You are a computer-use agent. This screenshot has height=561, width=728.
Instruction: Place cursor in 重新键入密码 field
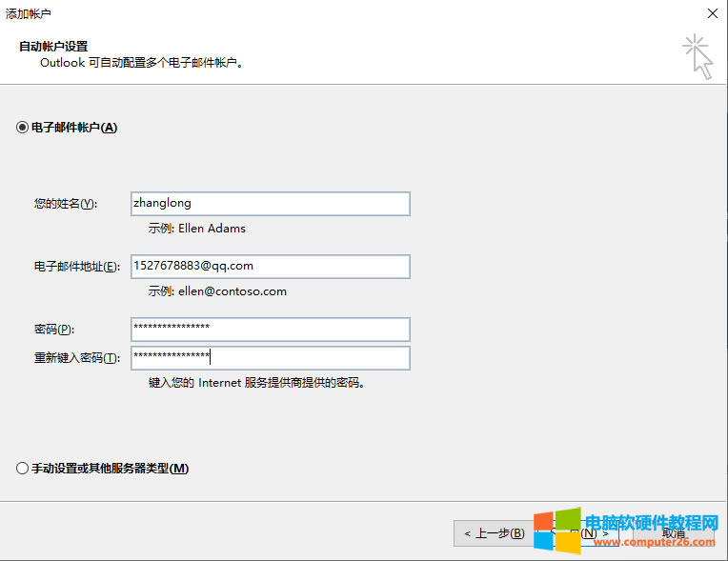[x=270, y=358]
